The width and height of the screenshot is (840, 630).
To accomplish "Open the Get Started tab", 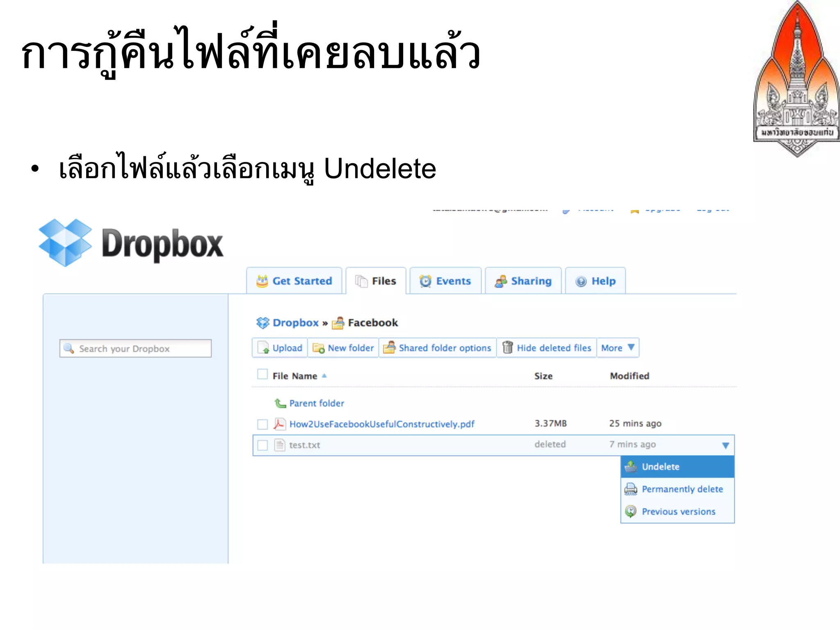I will 294,281.
